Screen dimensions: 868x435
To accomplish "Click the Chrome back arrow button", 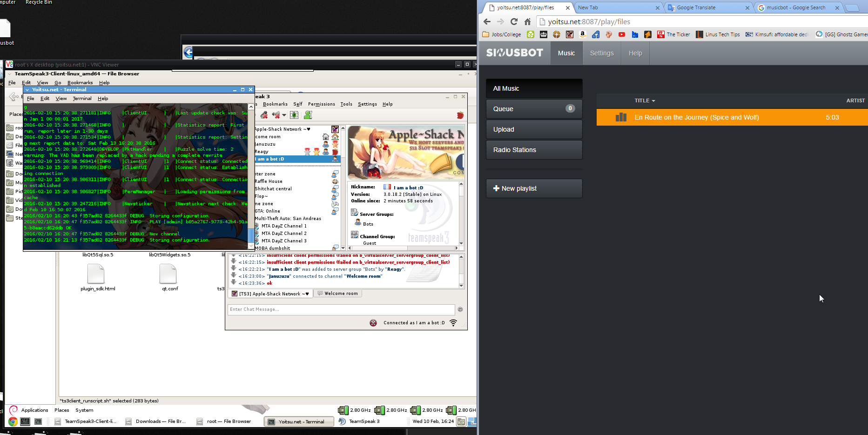I will pos(487,21).
